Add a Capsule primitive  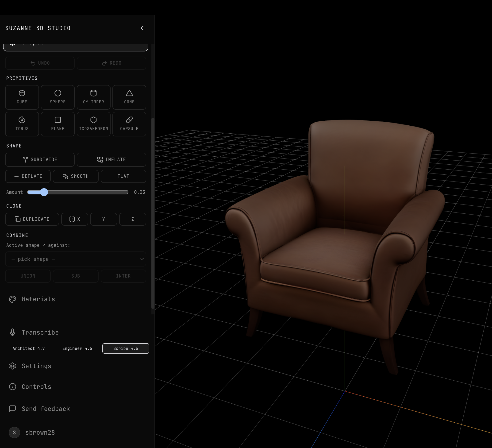[x=129, y=124]
